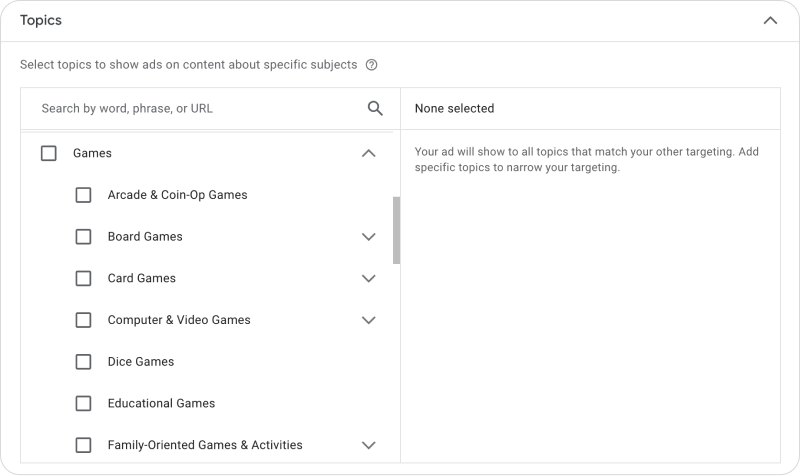Expand the Board Games subtopics
Screen dimensions: 800x476
point(368,237)
